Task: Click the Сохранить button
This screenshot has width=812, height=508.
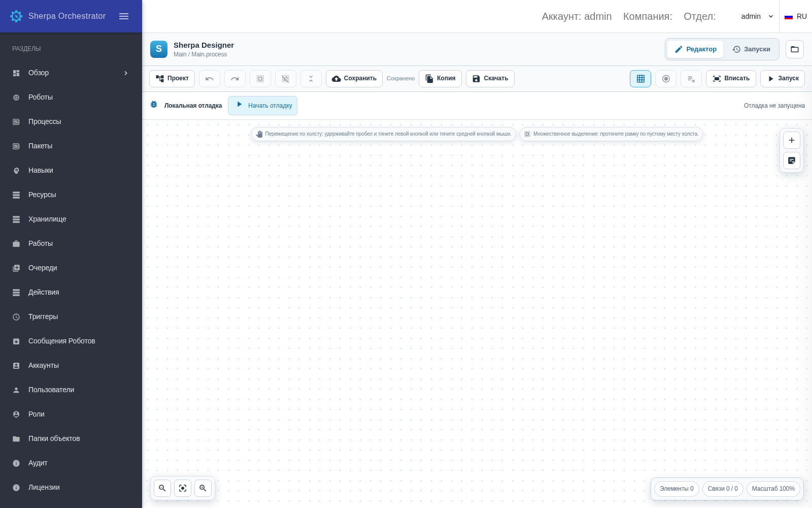Action: click(354, 79)
